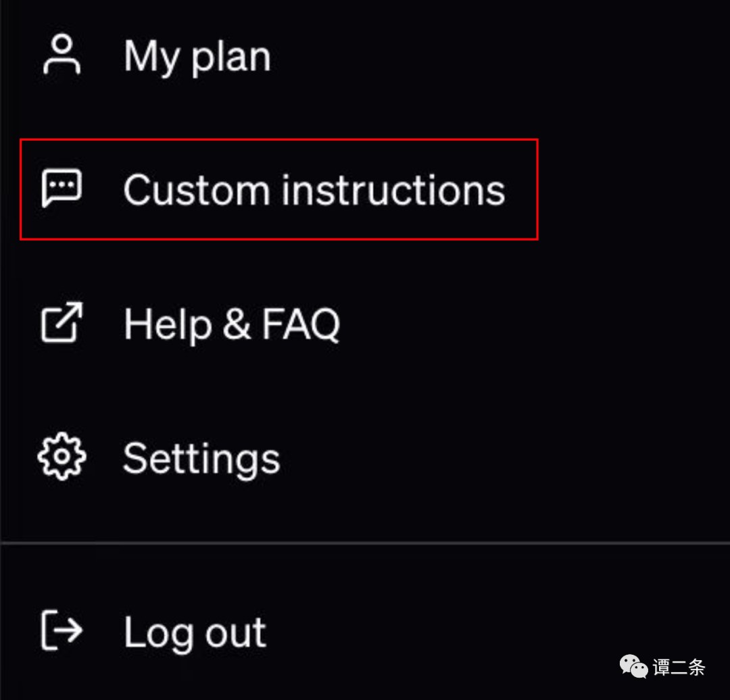
Task: Open the Help & FAQ link
Action: (x=231, y=324)
